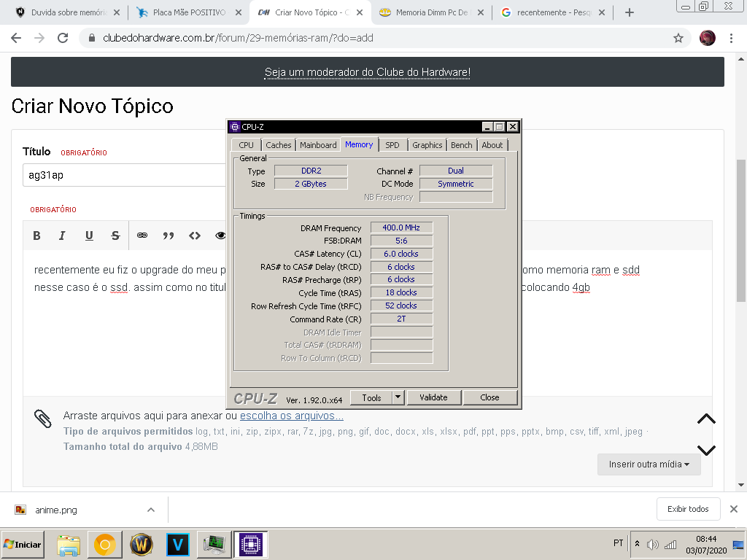
Task: Switch to the 'recentemente' Google tab
Action: [x=554, y=13]
